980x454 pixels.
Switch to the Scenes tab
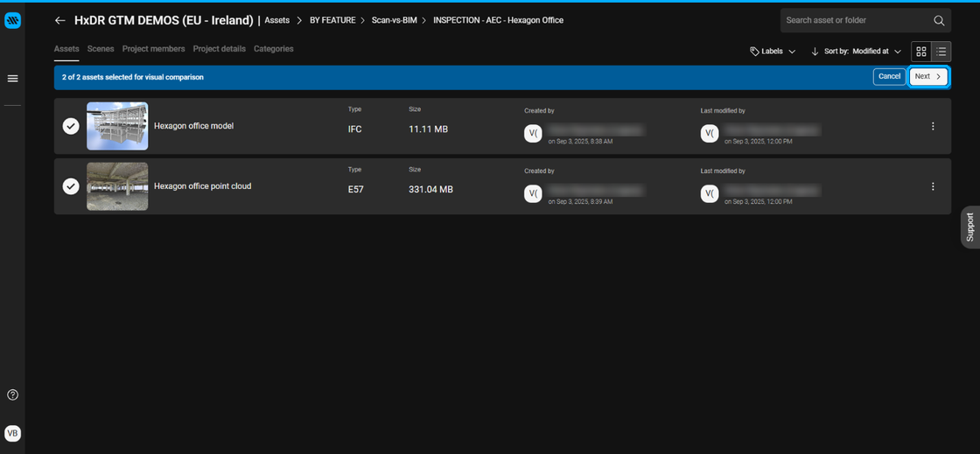tap(101, 49)
